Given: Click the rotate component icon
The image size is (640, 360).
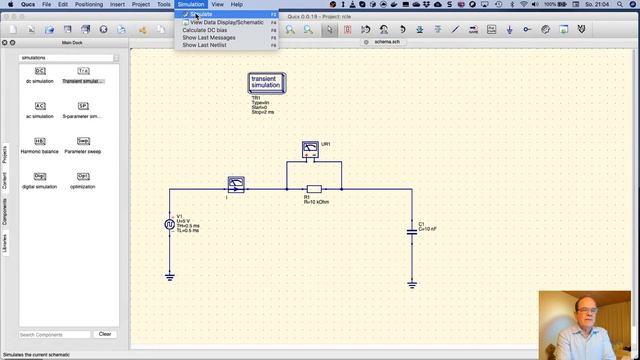Looking at the screenshot, I should click(402, 29).
